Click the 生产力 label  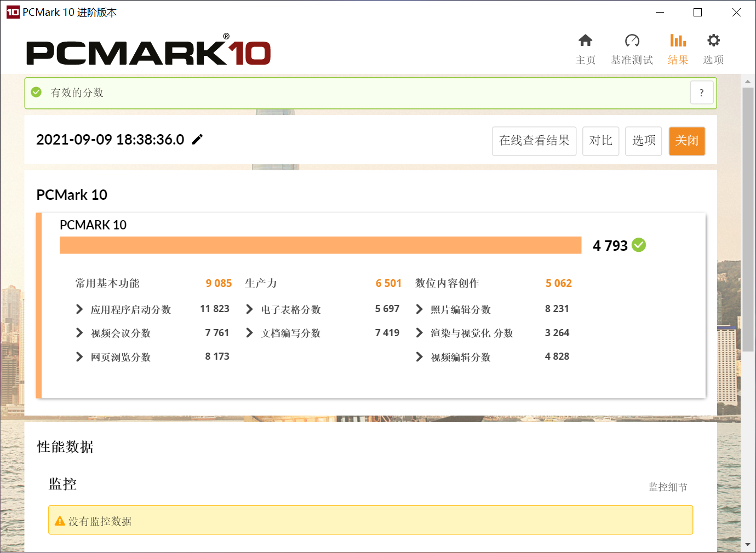click(x=261, y=283)
